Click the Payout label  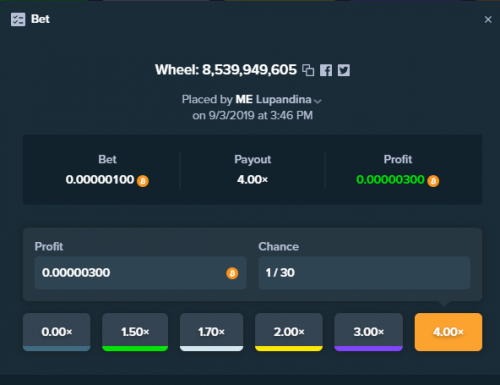[252, 159]
